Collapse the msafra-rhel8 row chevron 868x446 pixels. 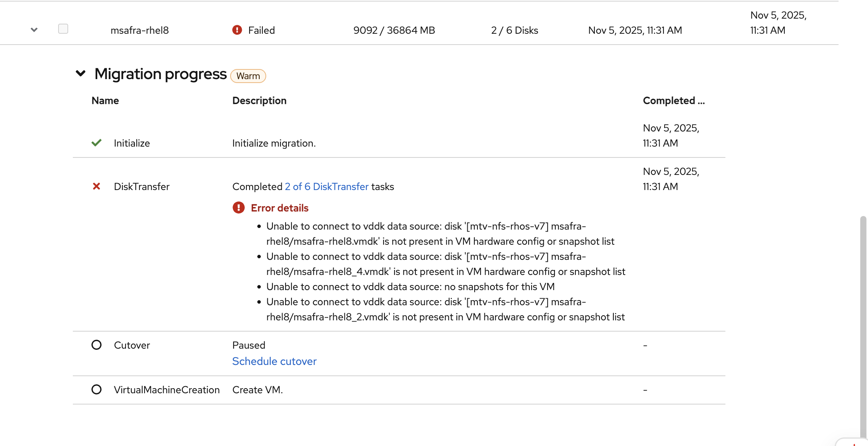tap(34, 30)
